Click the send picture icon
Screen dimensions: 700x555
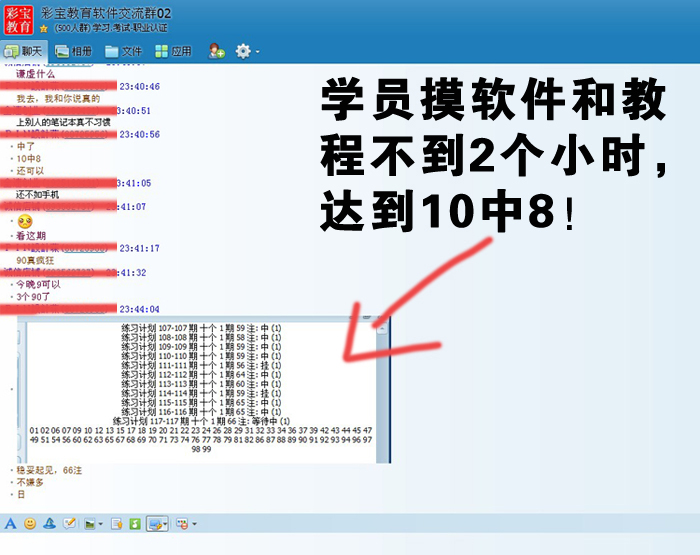pyautogui.click(x=90, y=523)
